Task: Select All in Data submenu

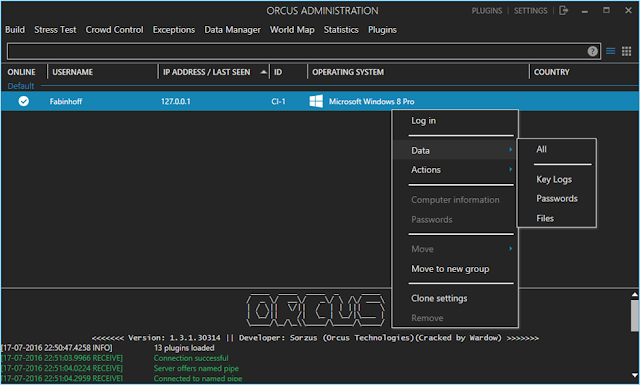Action: (557, 149)
